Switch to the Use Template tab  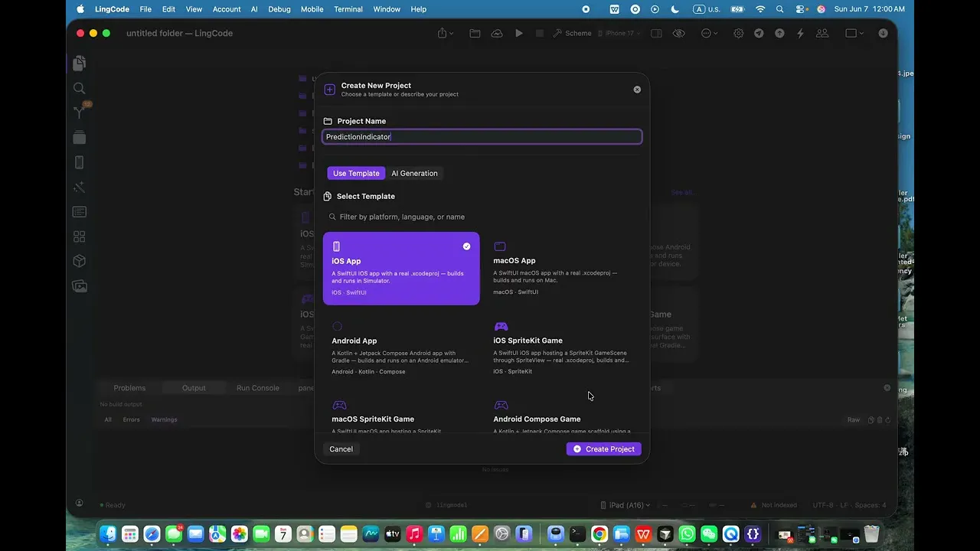356,173
